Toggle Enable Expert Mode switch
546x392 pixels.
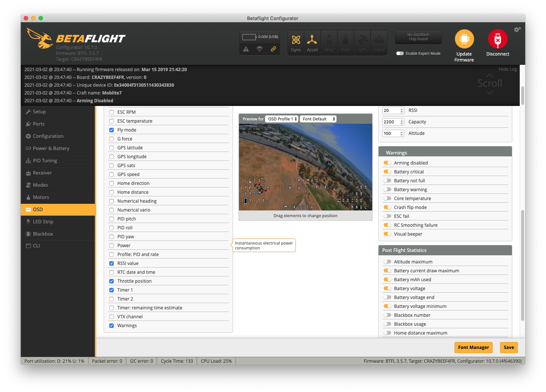click(400, 53)
